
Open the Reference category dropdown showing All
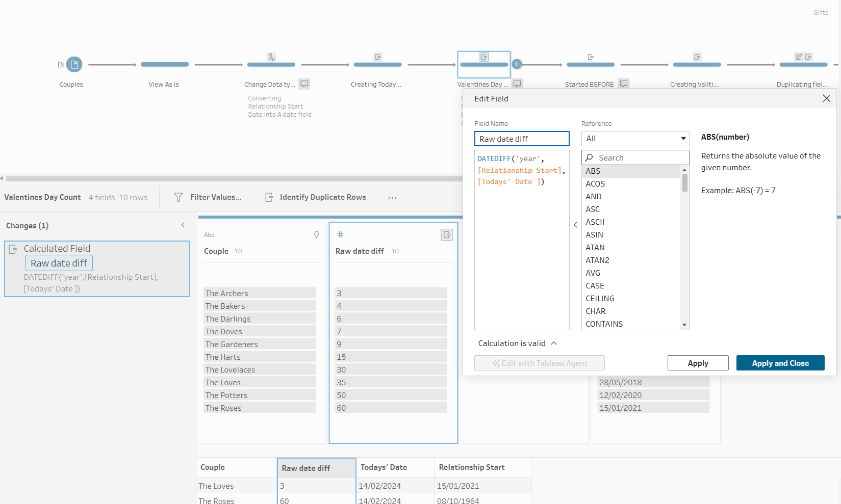(x=635, y=139)
